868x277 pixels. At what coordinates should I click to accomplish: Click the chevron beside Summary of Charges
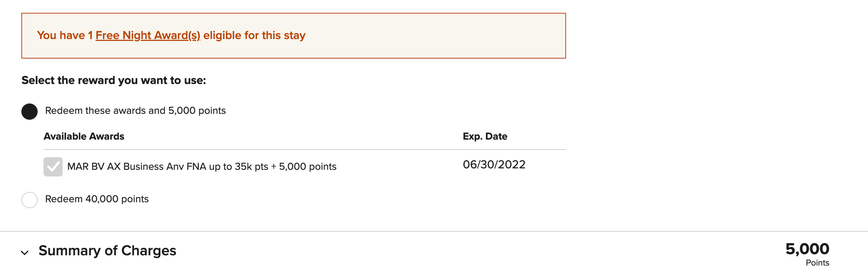(25, 253)
